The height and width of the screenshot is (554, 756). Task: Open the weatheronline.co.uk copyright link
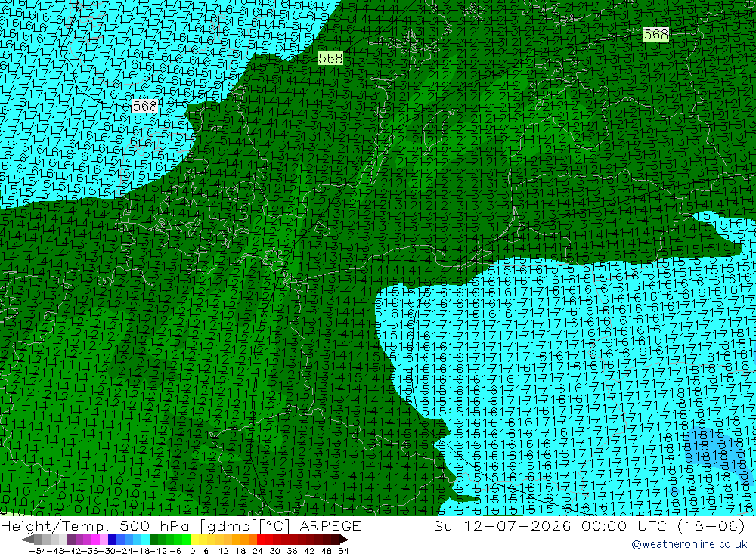(x=689, y=544)
